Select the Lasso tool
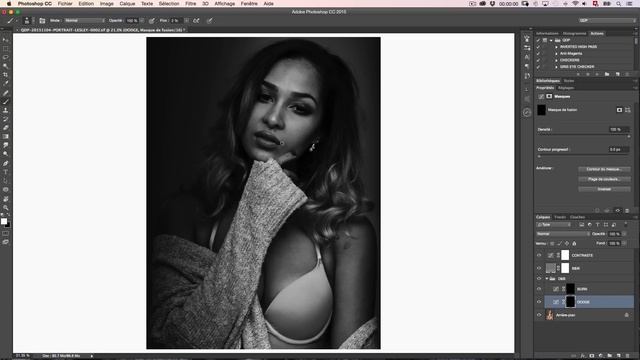Image resolution: width=640 pixels, height=360 pixels. (x=5, y=57)
